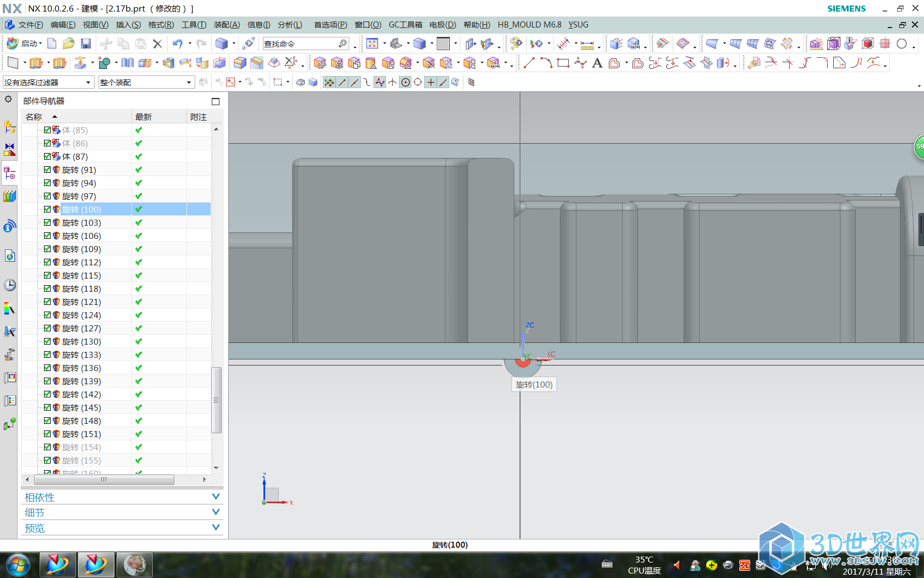Open the 启动 dropdown
This screenshot has width=924, height=578.
[25, 43]
